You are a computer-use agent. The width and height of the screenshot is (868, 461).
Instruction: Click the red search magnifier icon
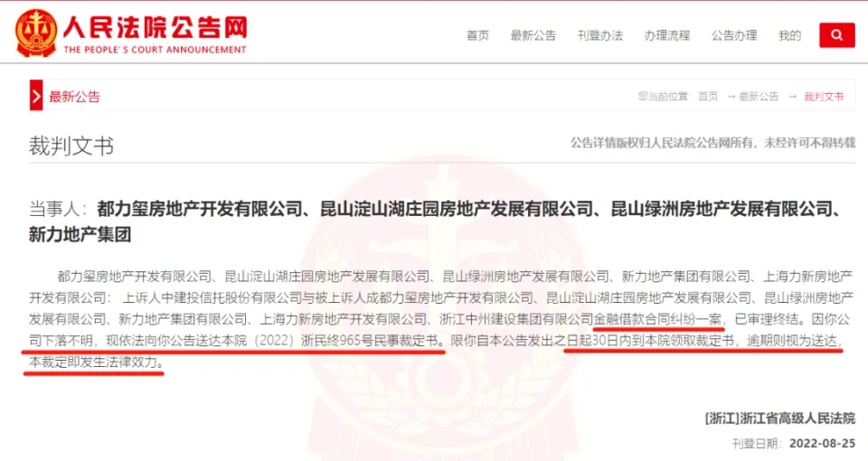tap(836, 35)
